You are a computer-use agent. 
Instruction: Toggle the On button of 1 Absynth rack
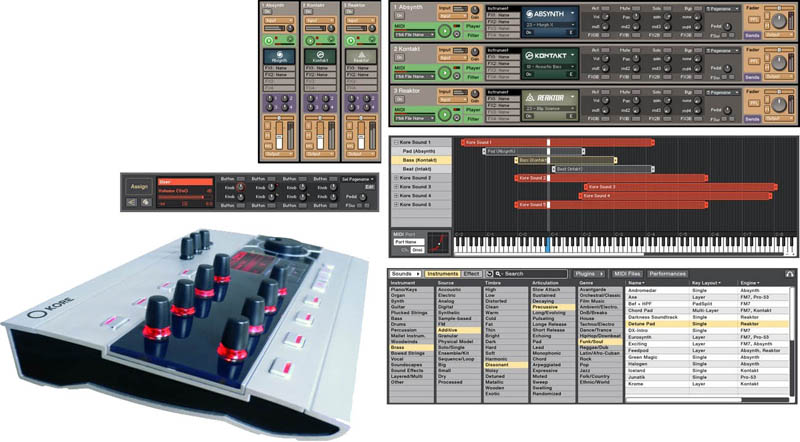pos(399,16)
